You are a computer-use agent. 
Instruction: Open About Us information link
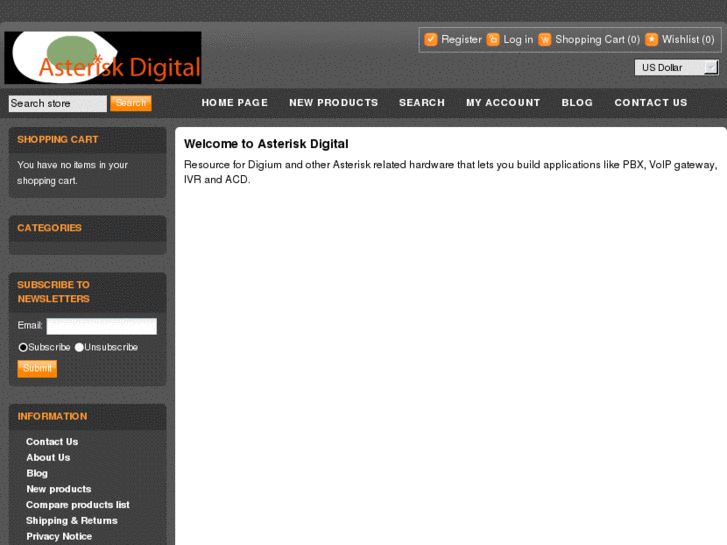pos(48,458)
